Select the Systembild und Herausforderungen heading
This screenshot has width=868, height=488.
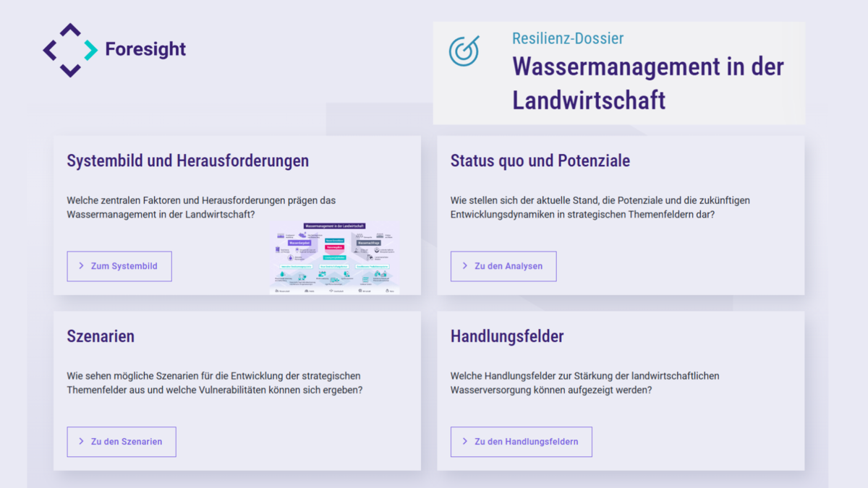pos(187,160)
